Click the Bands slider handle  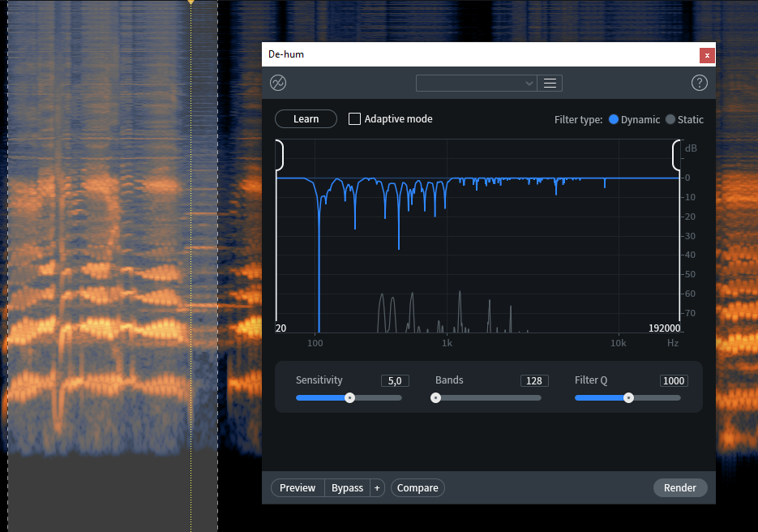click(x=435, y=398)
